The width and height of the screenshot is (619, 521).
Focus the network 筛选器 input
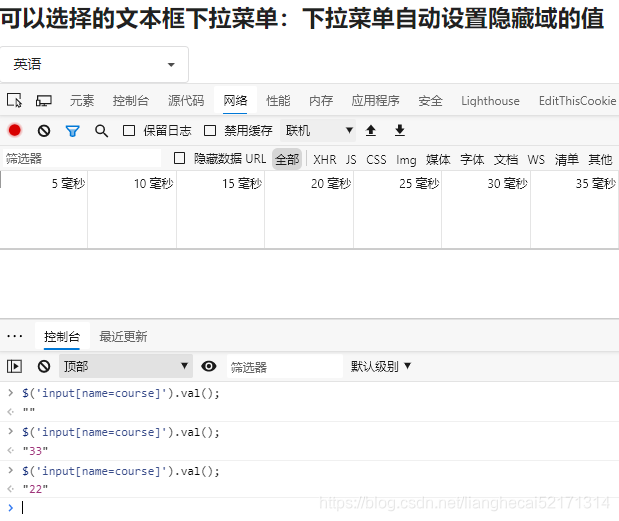[x=82, y=158]
